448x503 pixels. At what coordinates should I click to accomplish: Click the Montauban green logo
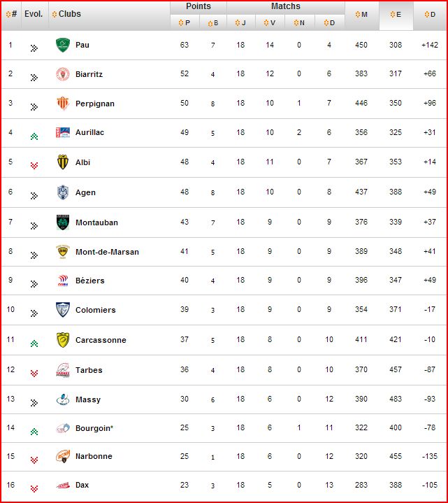[x=62, y=222]
